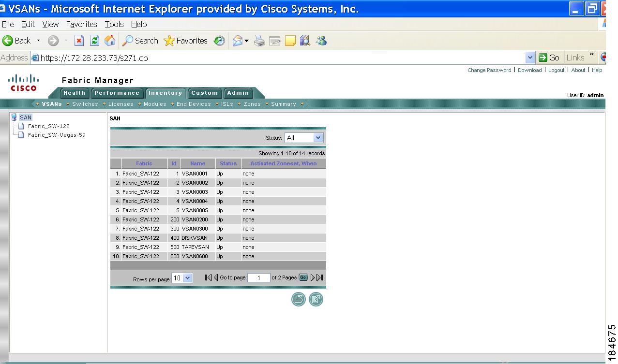Print the VSAN table with round printer icon
Image resolution: width=618 pixels, height=364 pixels.
pos(299,299)
